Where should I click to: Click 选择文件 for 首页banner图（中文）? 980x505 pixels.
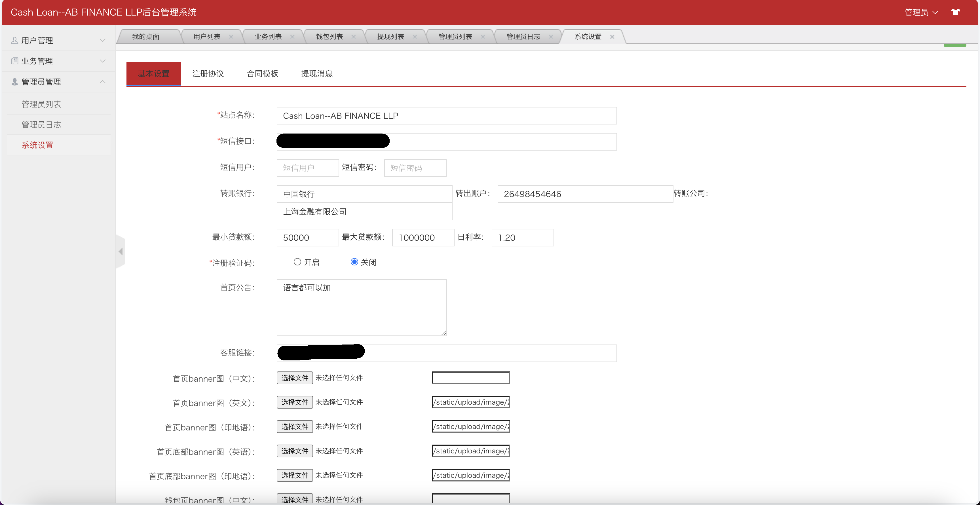(294, 378)
